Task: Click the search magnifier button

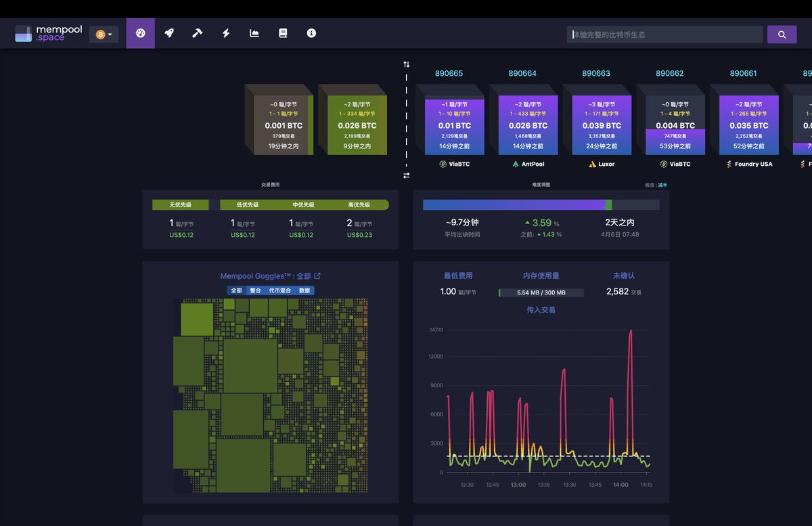Action: [782, 35]
